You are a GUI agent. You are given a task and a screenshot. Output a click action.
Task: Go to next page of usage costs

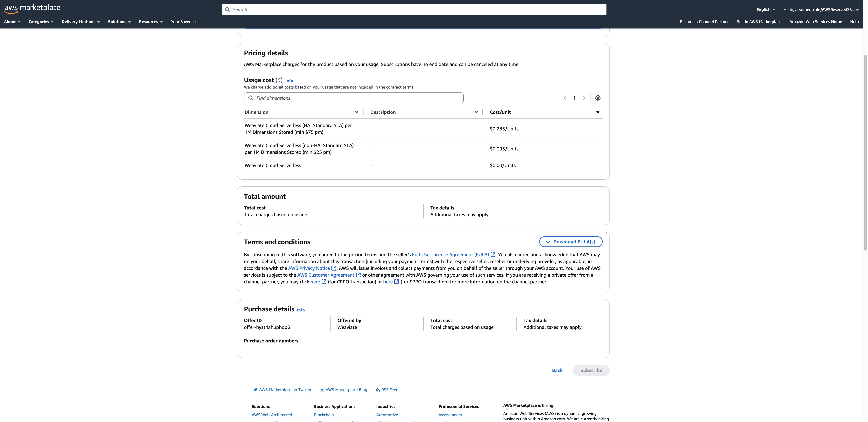coord(584,98)
